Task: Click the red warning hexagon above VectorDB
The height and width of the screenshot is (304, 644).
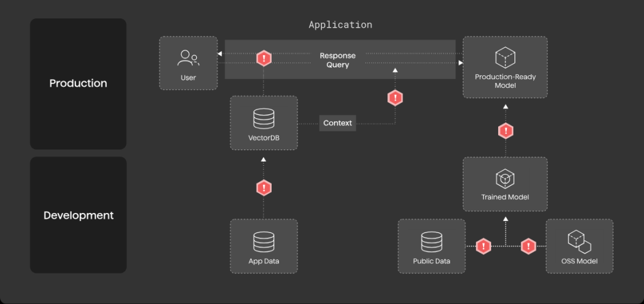Action: coord(264,58)
